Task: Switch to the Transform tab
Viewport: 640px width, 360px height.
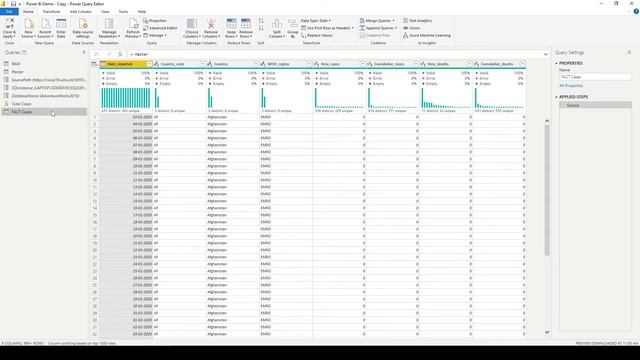Action: [51, 11]
